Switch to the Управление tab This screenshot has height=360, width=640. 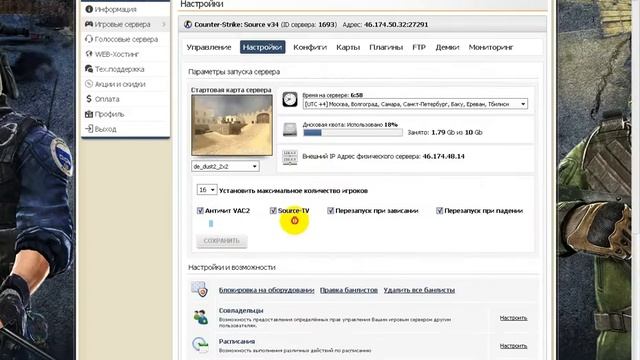(209, 47)
